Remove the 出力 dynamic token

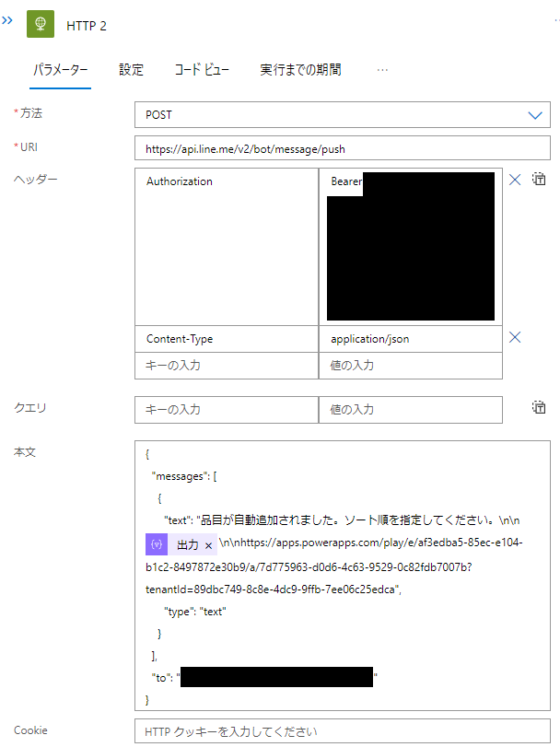208,546
